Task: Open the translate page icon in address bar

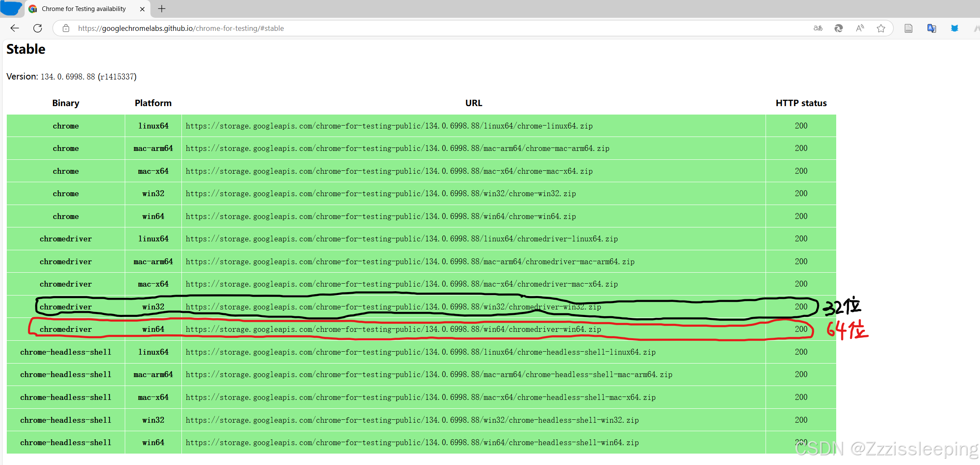Action: 818,28
